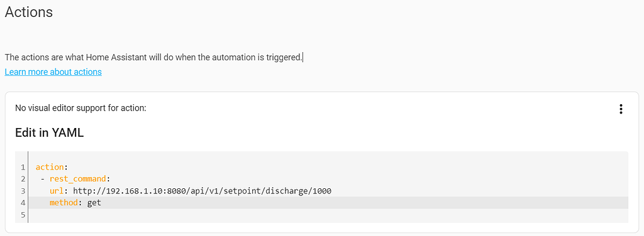
Task: Click the method key in YAML
Action: [64, 203]
